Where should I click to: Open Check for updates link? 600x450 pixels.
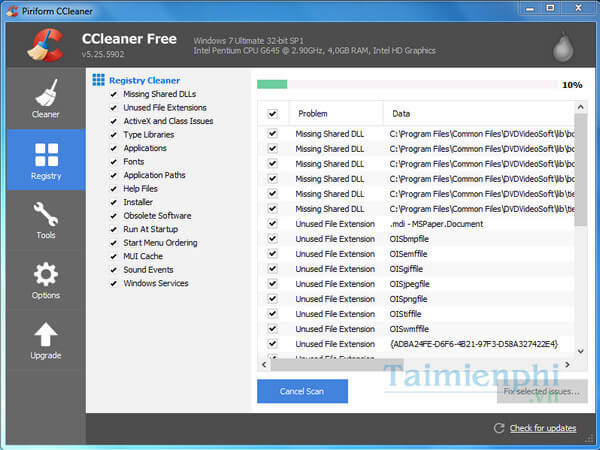(x=543, y=428)
